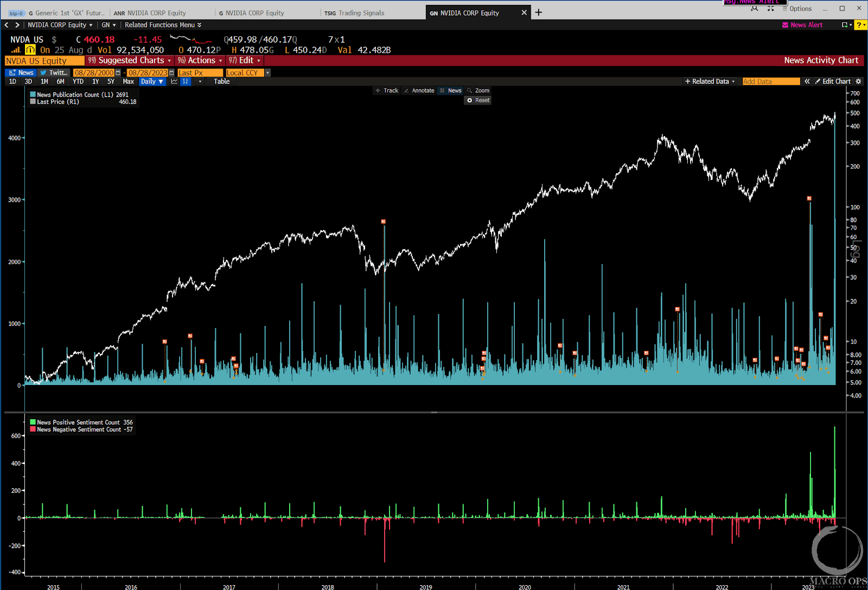Open the GN function dropdown

(x=108, y=25)
